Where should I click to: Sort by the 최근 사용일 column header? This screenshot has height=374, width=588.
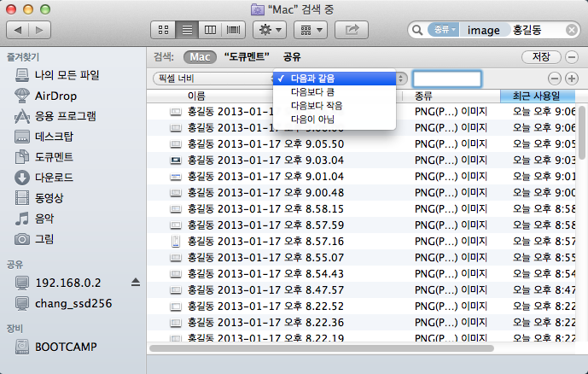point(538,96)
